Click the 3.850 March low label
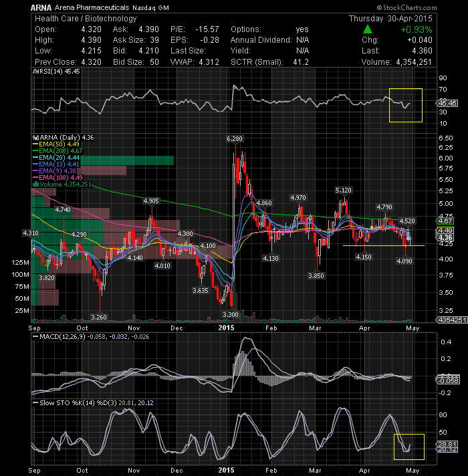Image resolution: width=468 pixels, height=476 pixels. (x=316, y=275)
